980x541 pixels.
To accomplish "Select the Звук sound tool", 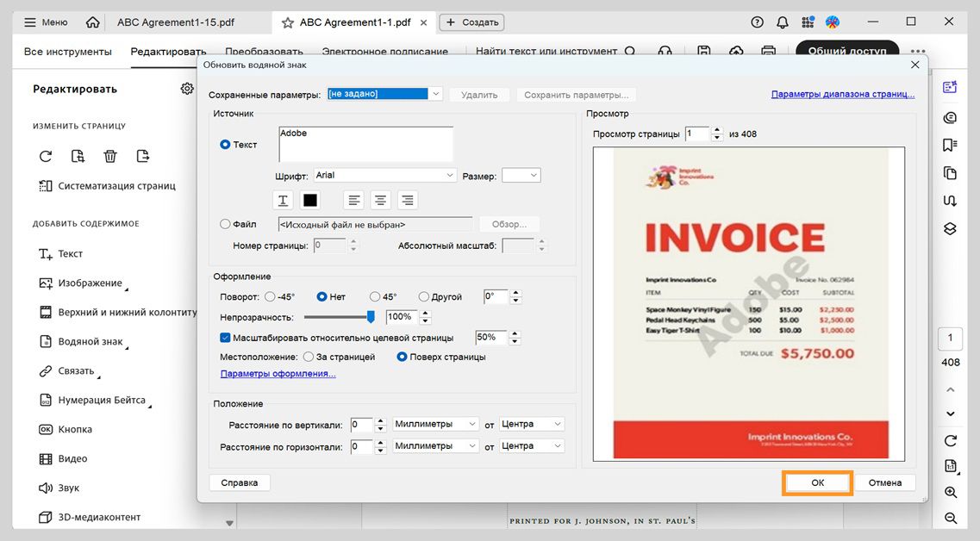I will pos(59,488).
